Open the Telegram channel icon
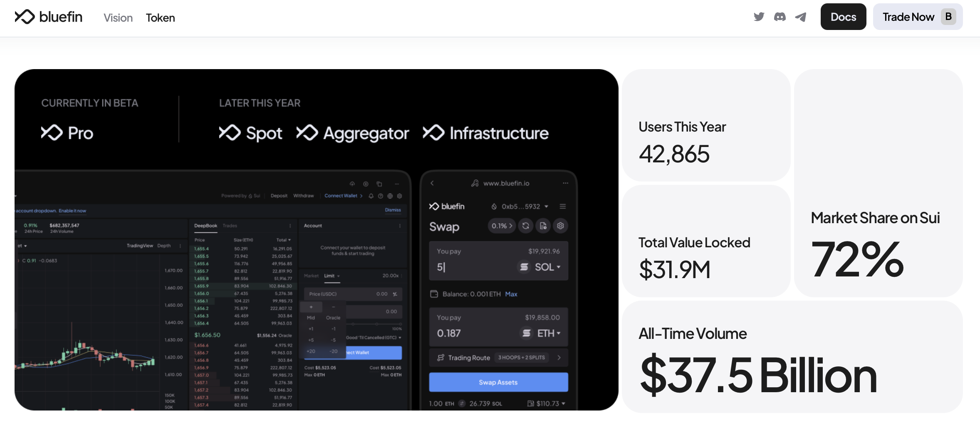This screenshot has width=980, height=428. tap(801, 17)
